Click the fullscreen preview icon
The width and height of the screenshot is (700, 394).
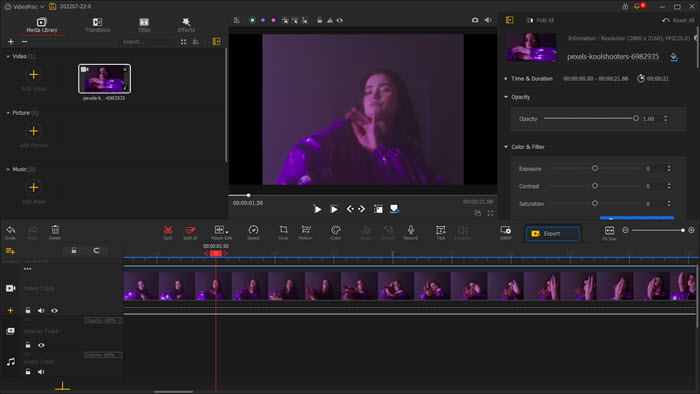click(x=490, y=213)
